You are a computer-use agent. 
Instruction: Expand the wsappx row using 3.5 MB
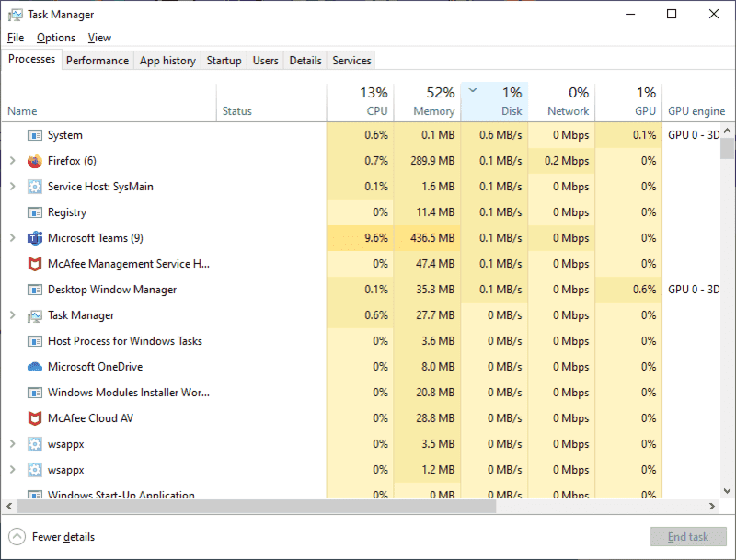[13, 444]
